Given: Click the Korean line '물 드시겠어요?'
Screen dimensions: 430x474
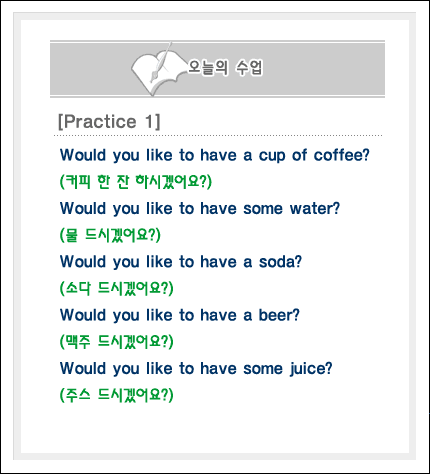Looking at the screenshot, I should [x=110, y=235].
